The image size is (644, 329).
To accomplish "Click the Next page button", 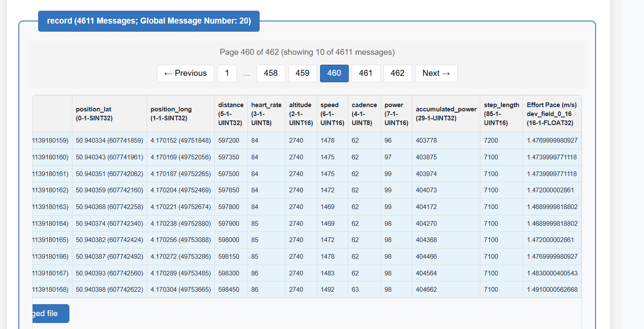I will click(436, 73).
